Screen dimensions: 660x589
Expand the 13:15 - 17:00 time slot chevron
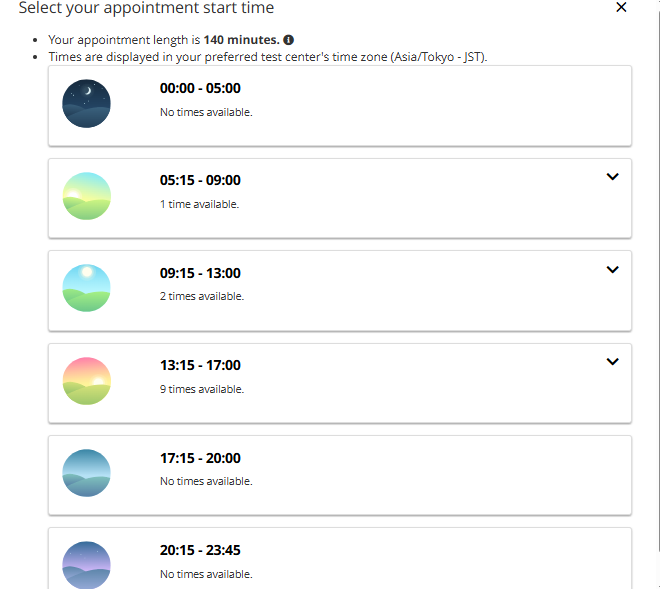pos(613,362)
